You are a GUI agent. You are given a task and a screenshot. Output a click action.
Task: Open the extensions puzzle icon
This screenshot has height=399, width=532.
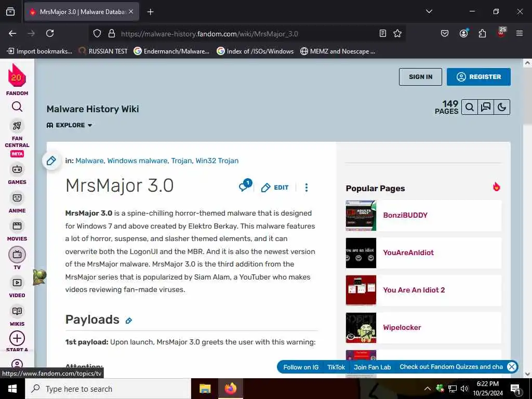(482, 33)
